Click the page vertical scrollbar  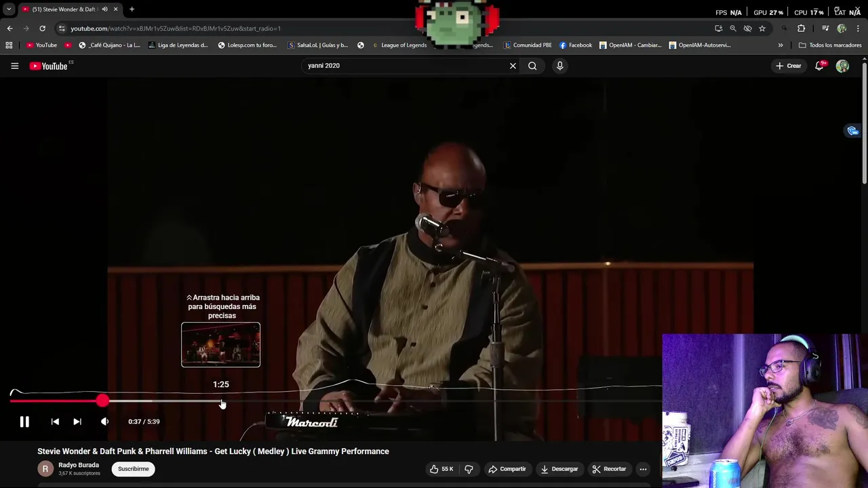[865, 122]
